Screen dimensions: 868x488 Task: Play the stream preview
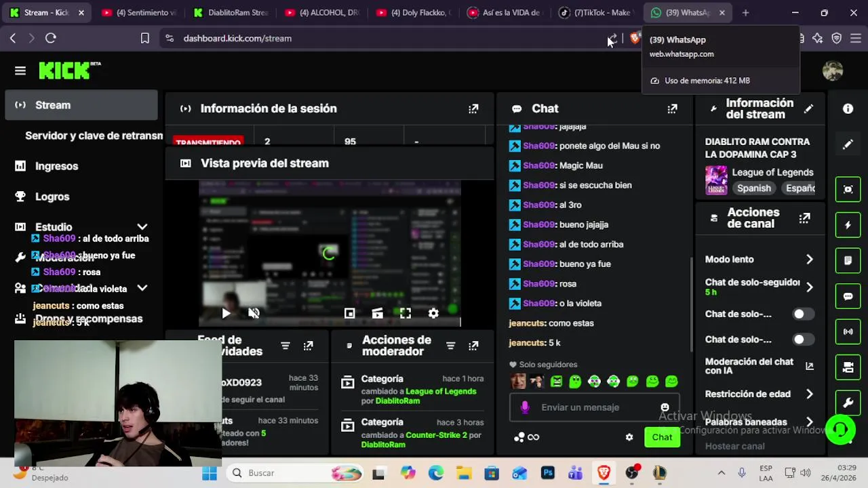pyautogui.click(x=226, y=313)
